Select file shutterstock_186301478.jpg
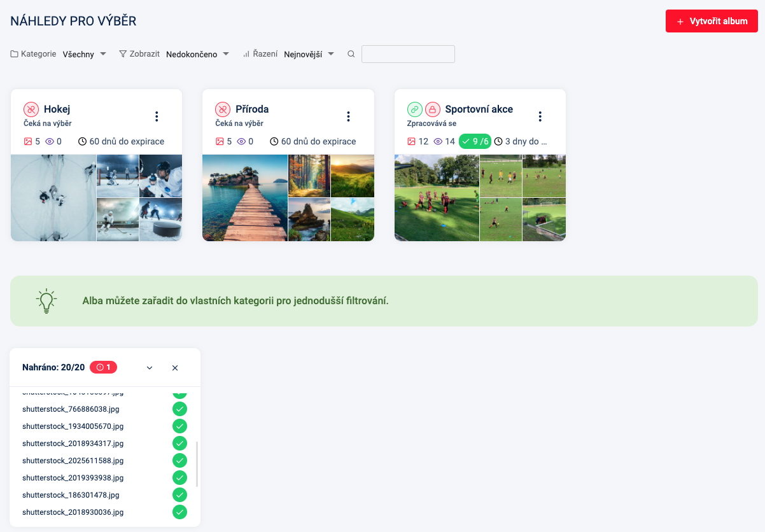 tap(71, 495)
